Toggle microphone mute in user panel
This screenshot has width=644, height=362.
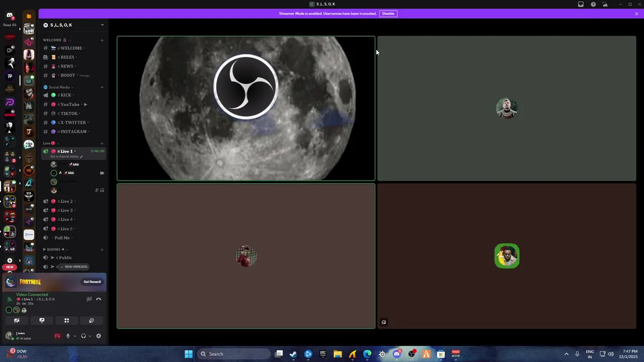click(68, 336)
